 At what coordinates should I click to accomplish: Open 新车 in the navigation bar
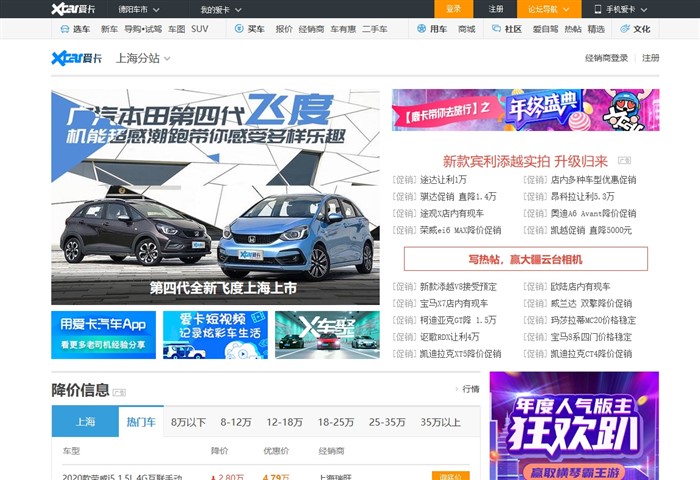tap(109, 29)
